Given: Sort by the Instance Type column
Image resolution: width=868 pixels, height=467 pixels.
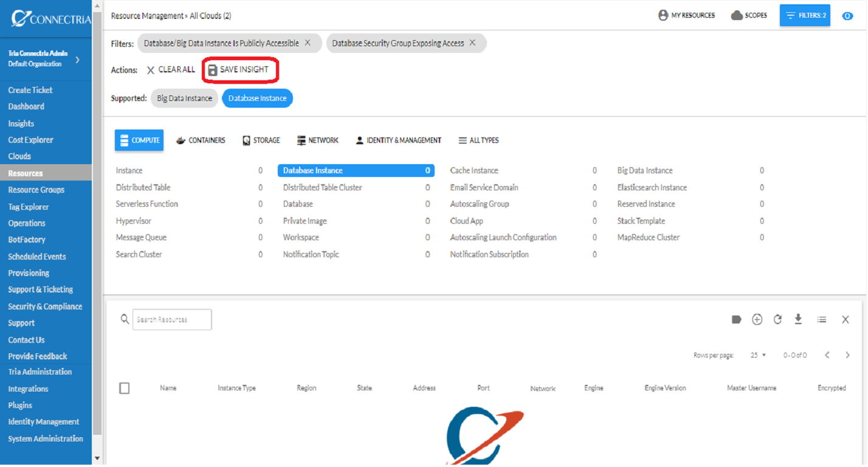Looking at the screenshot, I should coord(236,388).
